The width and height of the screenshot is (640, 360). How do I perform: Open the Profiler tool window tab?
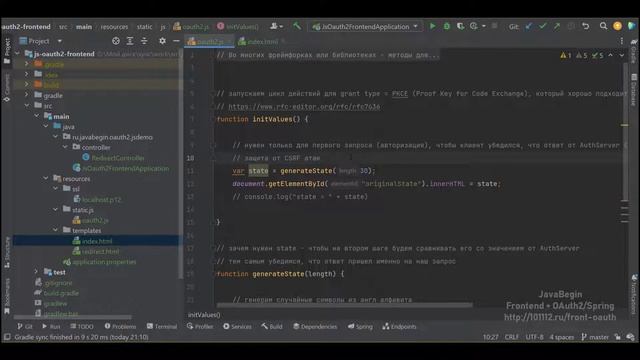(200, 327)
